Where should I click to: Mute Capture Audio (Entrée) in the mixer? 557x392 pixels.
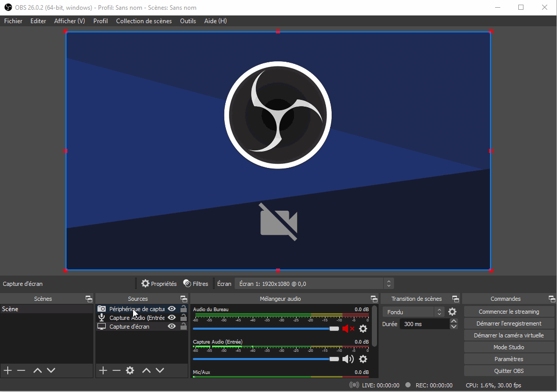click(348, 359)
